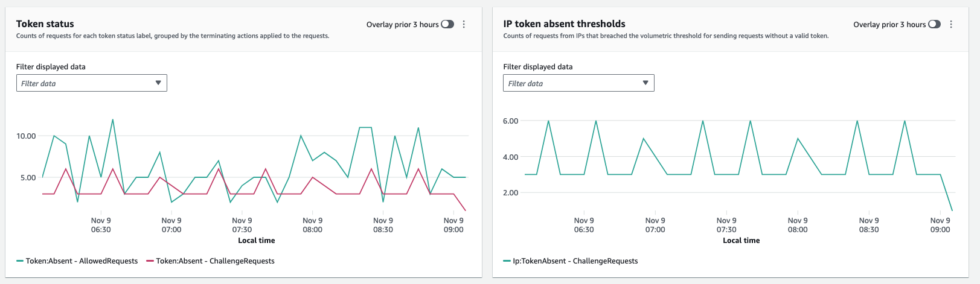Click the IP token absent thresholds title
The image size is (980, 284).
pyautogui.click(x=564, y=24)
